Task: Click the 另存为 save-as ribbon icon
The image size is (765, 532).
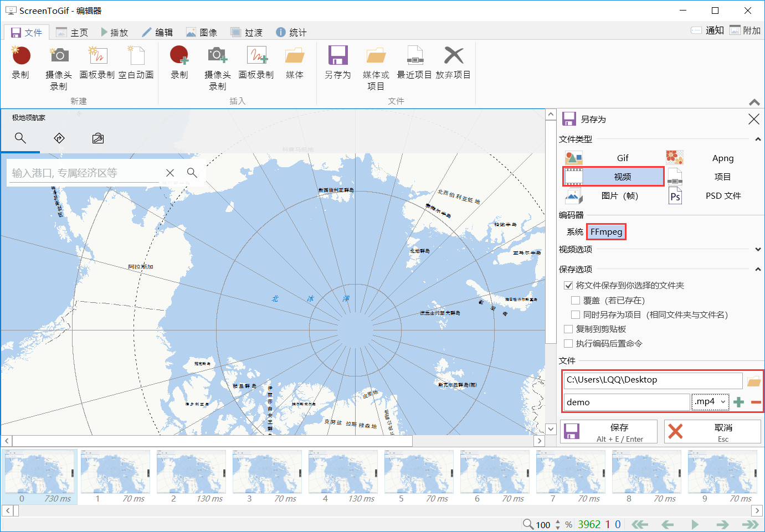Action: click(x=337, y=56)
